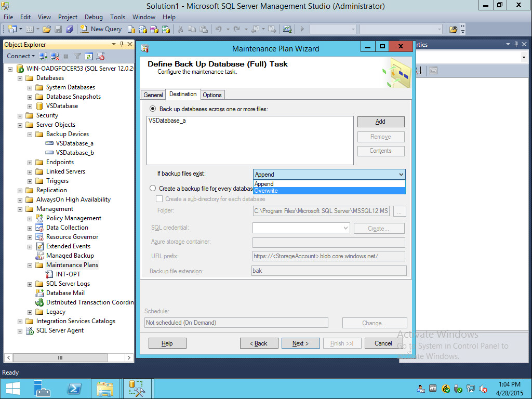Click the Cancel button in wizard
The image size is (532, 399).
click(x=383, y=343)
